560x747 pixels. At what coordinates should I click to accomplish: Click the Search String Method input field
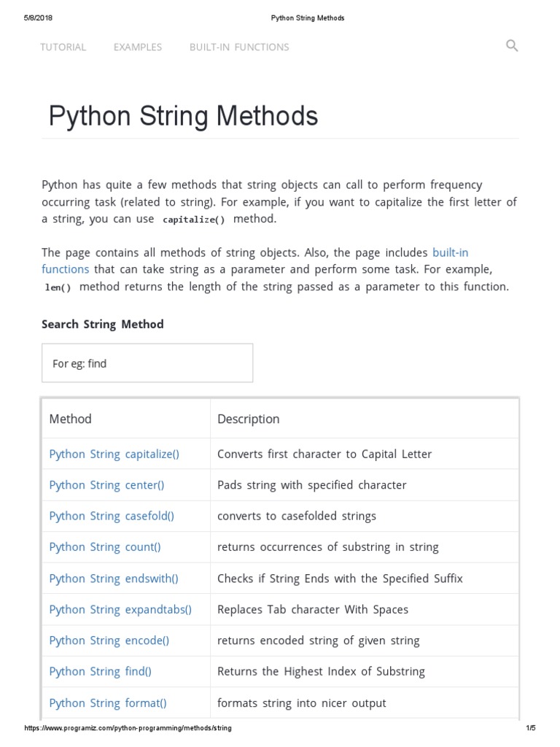[147, 363]
